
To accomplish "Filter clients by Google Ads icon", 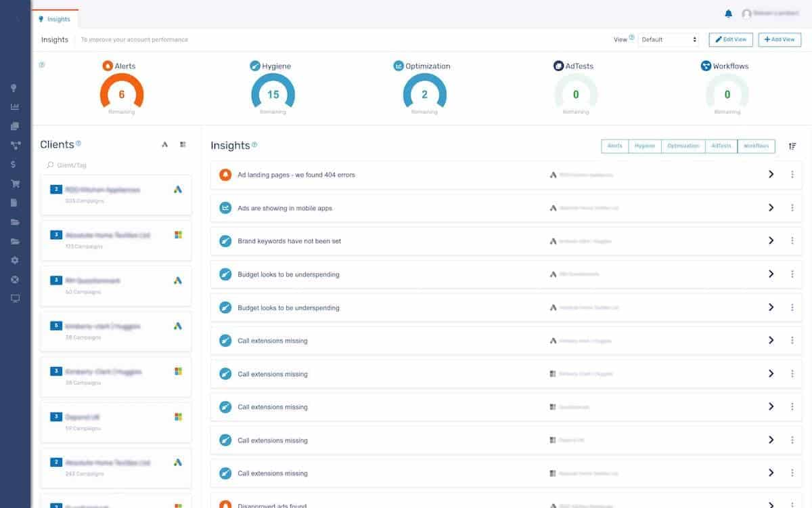I will [164, 144].
